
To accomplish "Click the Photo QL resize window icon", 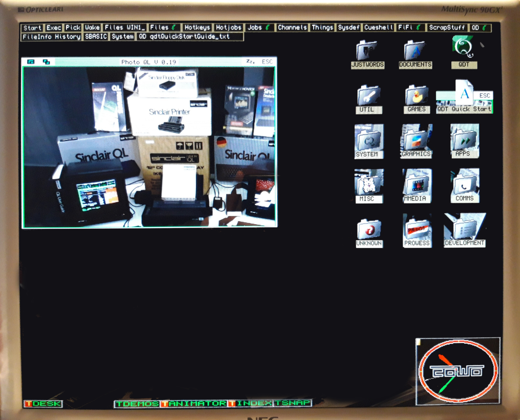I will coord(46,62).
